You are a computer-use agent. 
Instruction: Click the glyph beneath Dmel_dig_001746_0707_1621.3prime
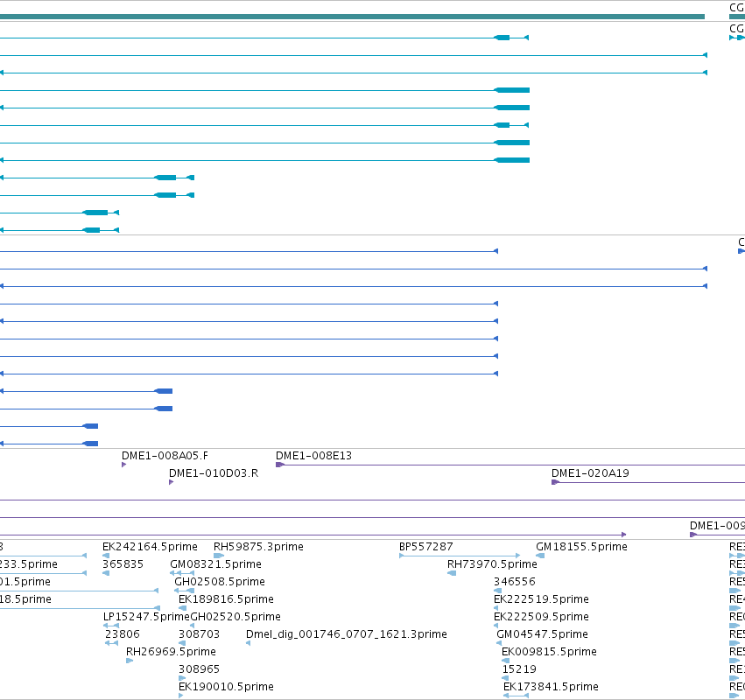248,643
